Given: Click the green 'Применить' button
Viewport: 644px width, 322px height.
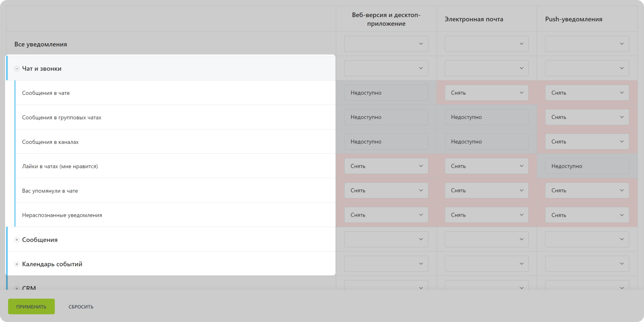Looking at the screenshot, I should [31, 306].
